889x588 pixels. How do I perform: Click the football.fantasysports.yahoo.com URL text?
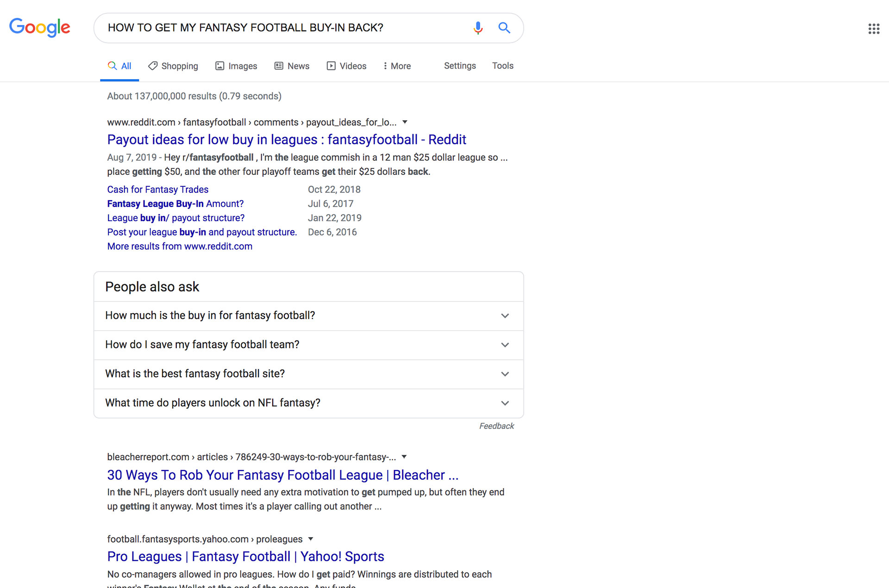click(205, 539)
